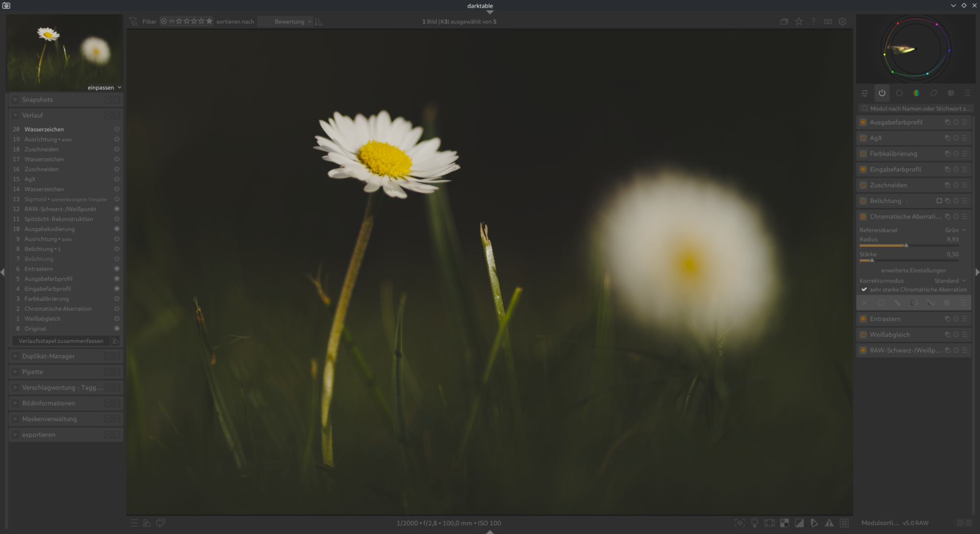Uncheck sehr starke Chromatische Aberration
The height and width of the screenshot is (534, 980).
tap(864, 290)
